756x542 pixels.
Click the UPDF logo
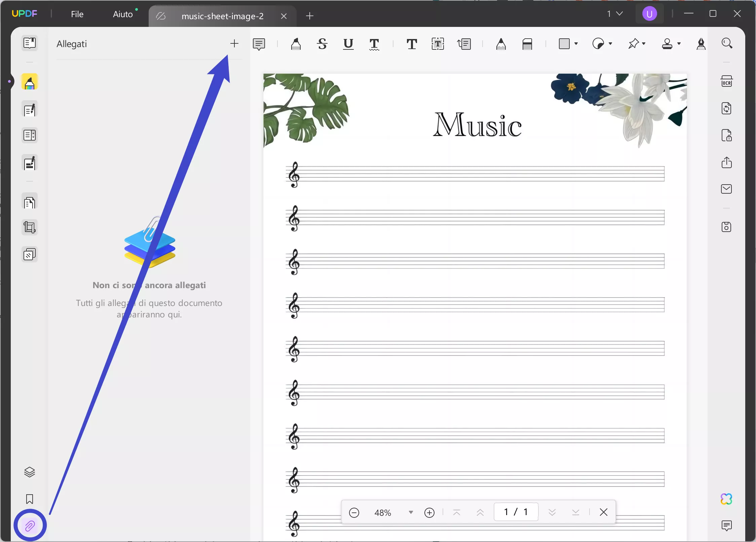click(25, 14)
